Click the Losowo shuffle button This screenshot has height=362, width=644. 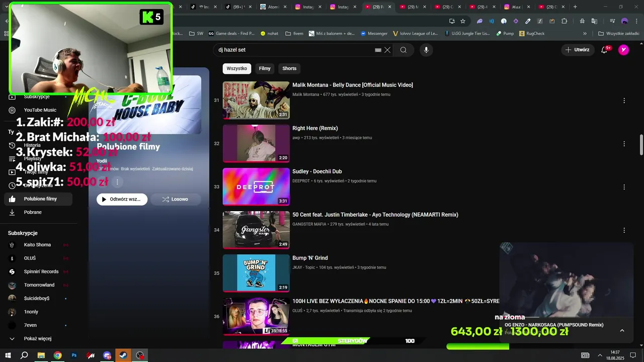coord(175,199)
